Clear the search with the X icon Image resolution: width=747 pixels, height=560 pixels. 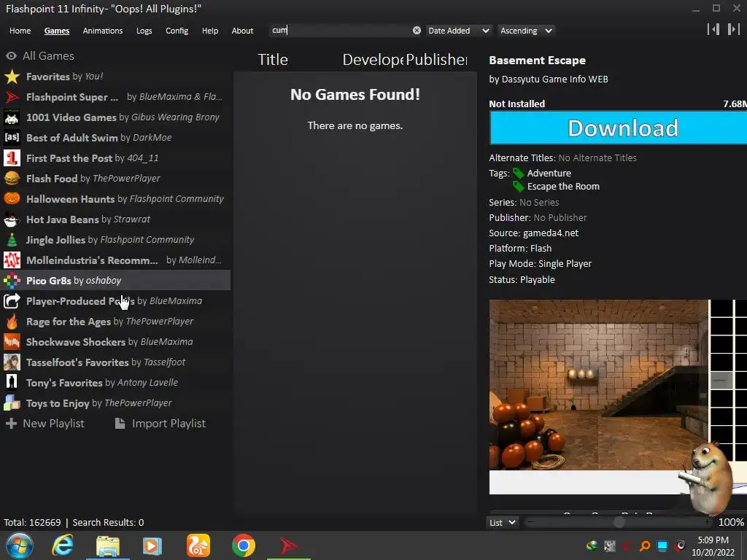click(x=417, y=31)
